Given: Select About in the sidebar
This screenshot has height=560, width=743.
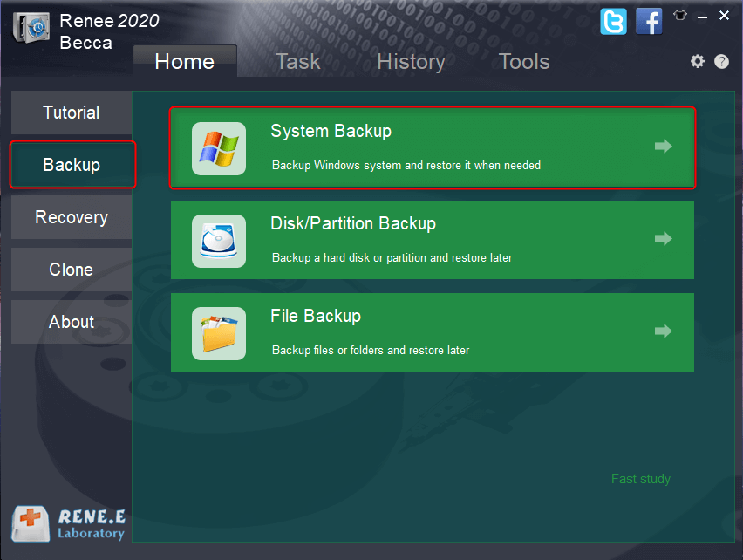Looking at the screenshot, I should point(72,322).
